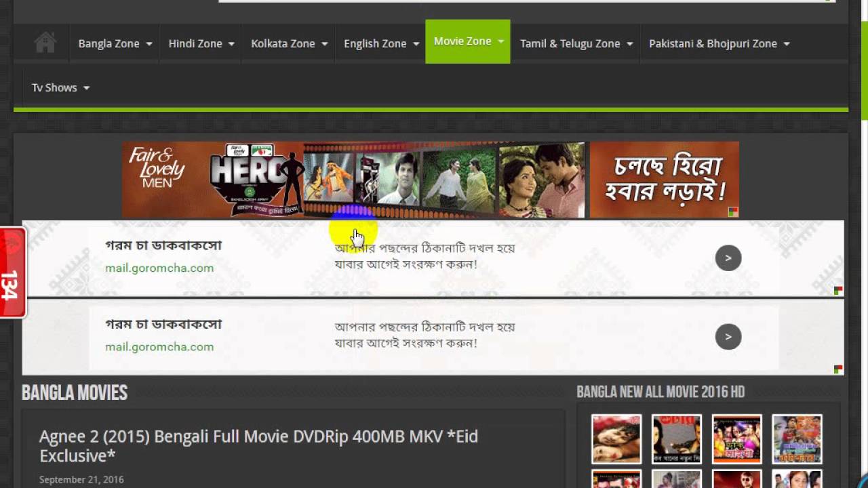This screenshot has height=488, width=868.
Task: Click the AdChoices icon on the lower ad
Action: [838, 369]
